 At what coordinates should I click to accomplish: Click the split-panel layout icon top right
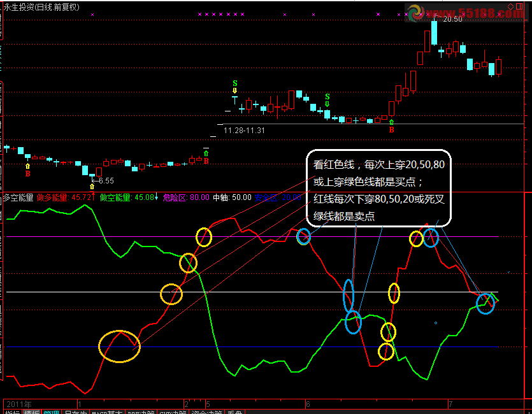[x=519, y=6]
